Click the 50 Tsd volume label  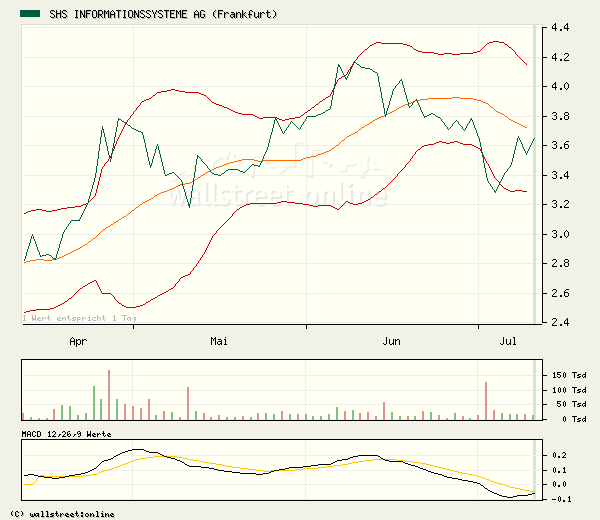point(571,404)
